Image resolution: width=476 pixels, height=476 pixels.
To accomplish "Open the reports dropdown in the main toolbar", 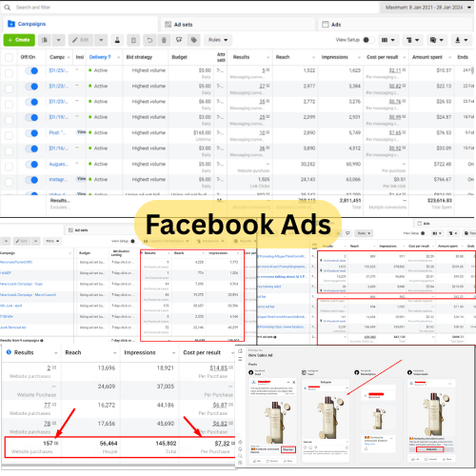I will pyautogui.click(x=437, y=40).
